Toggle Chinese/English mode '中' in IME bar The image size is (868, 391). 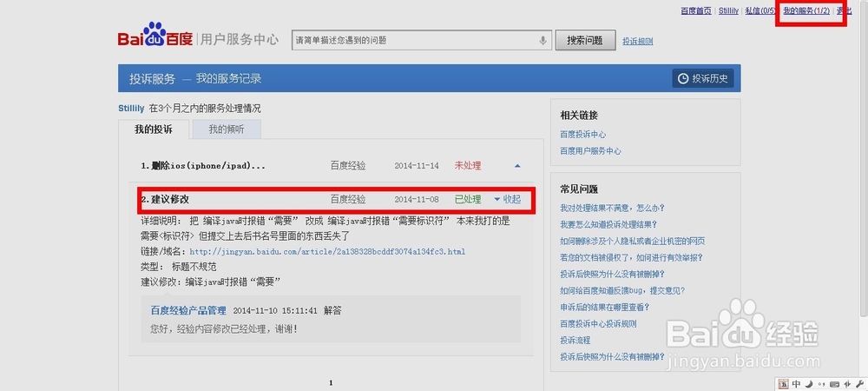(797, 384)
